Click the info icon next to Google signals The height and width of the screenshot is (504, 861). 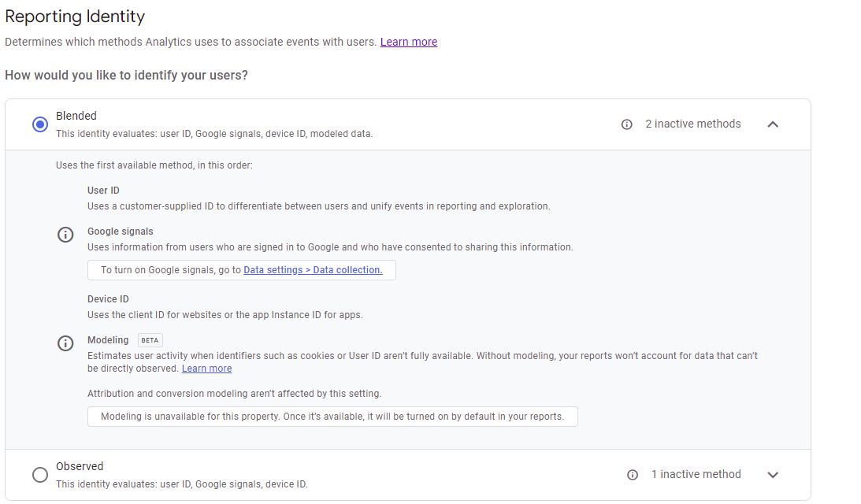click(65, 235)
